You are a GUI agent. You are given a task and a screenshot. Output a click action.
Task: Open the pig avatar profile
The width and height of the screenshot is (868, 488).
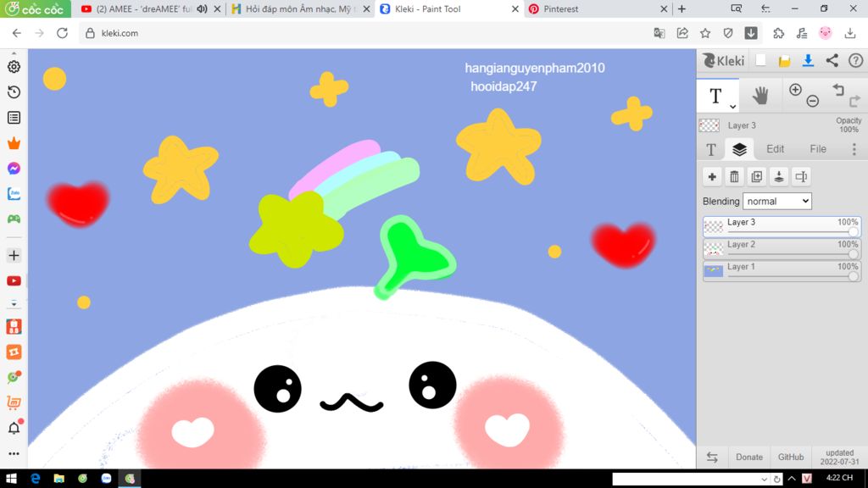click(x=826, y=33)
